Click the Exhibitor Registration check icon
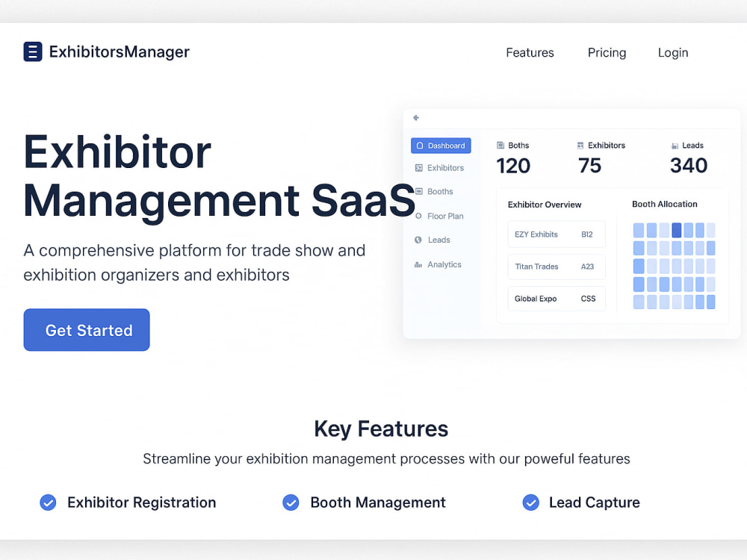The height and width of the screenshot is (560, 747). pos(48,503)
